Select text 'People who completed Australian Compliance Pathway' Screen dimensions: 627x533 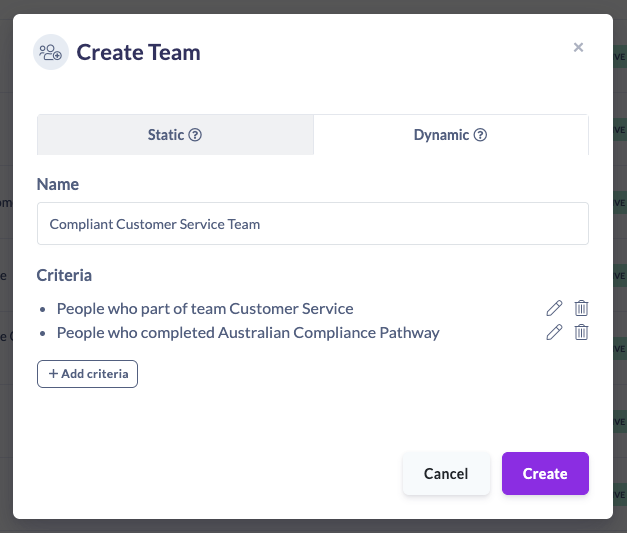(x=248, y=333)
